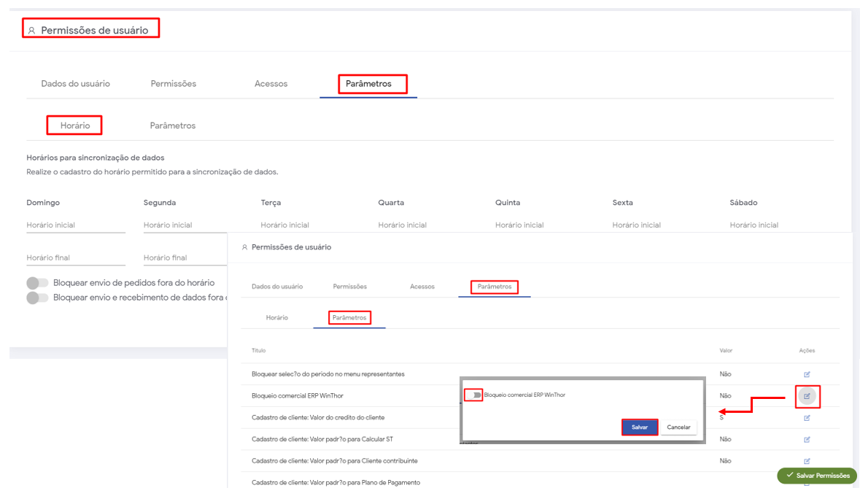860x504 pixels.
Task: Select Horário inicial input for Quinta
Action: [544, 225]
